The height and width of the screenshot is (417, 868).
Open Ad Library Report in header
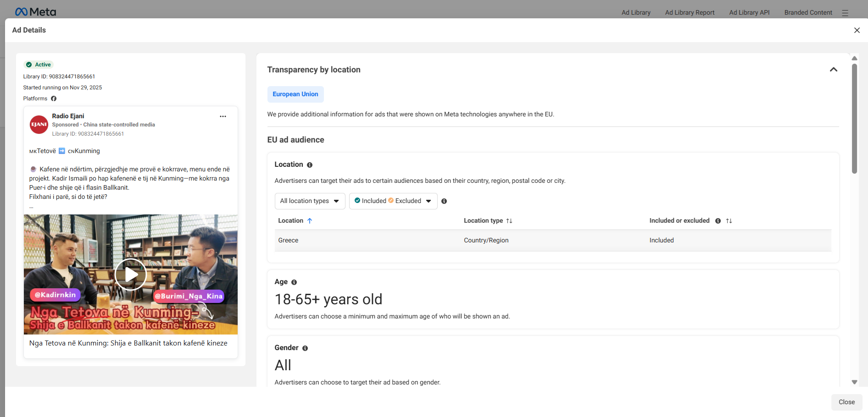(690, 12)
